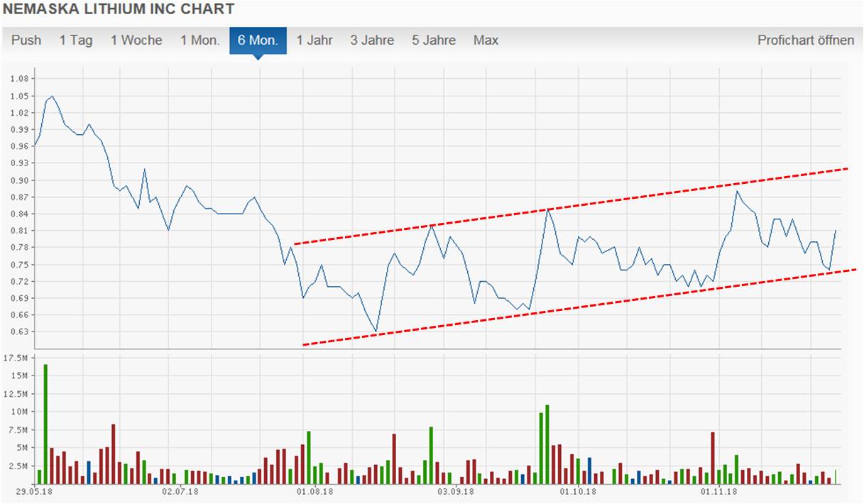Select the Max time range
The width and height of the screenshot is (864, 504).
coord(486,40)
